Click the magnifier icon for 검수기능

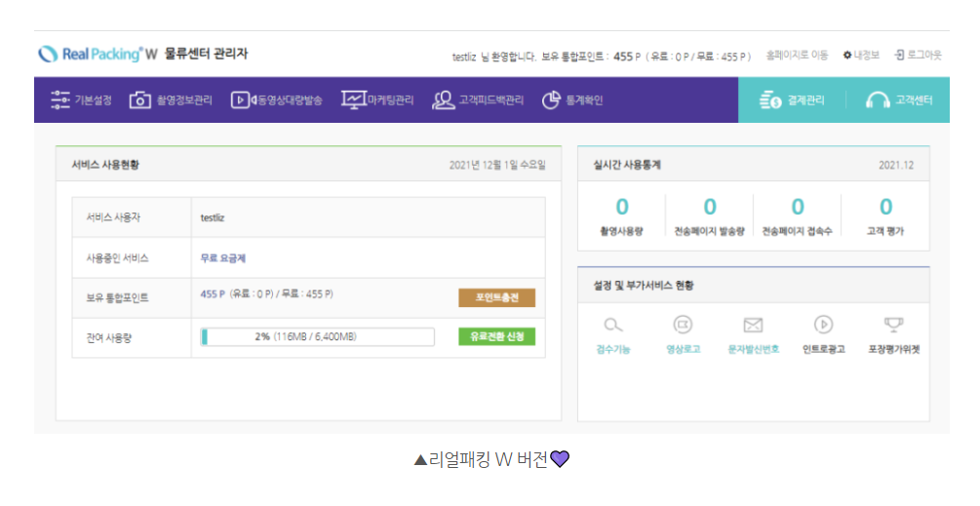tap(613, 325)
